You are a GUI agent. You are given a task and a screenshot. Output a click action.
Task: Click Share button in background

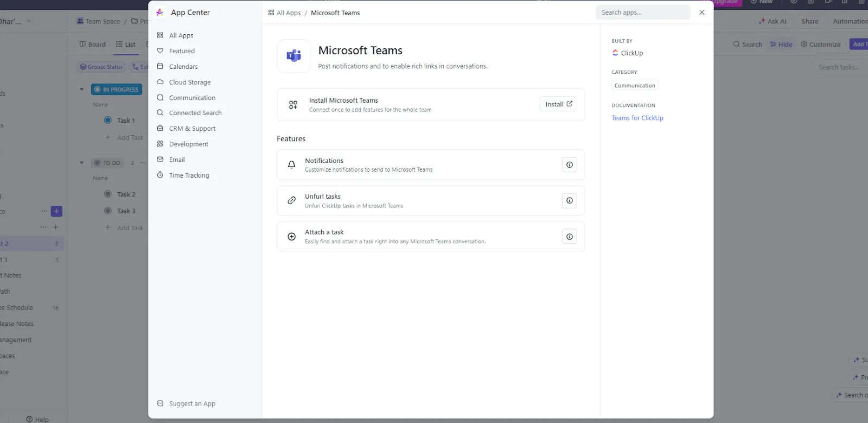coord(810,21)
